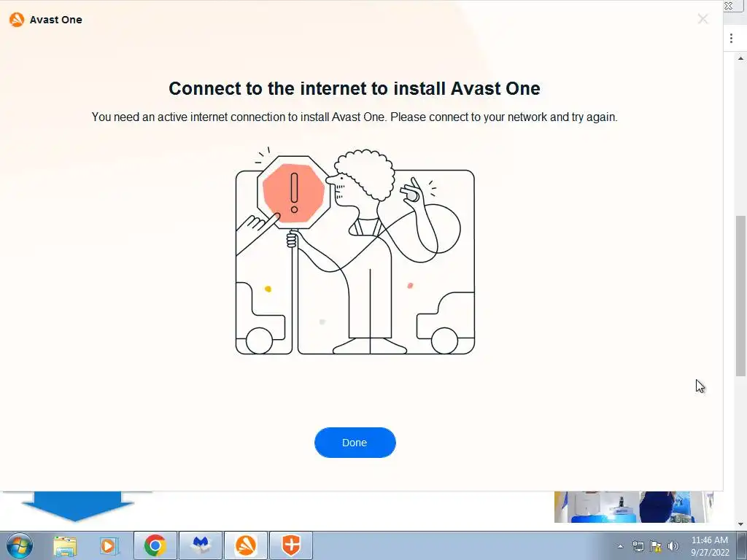Open the Malwarebytes taskbar item
Viewport: 747px width, 560px height.
point(201,545)
